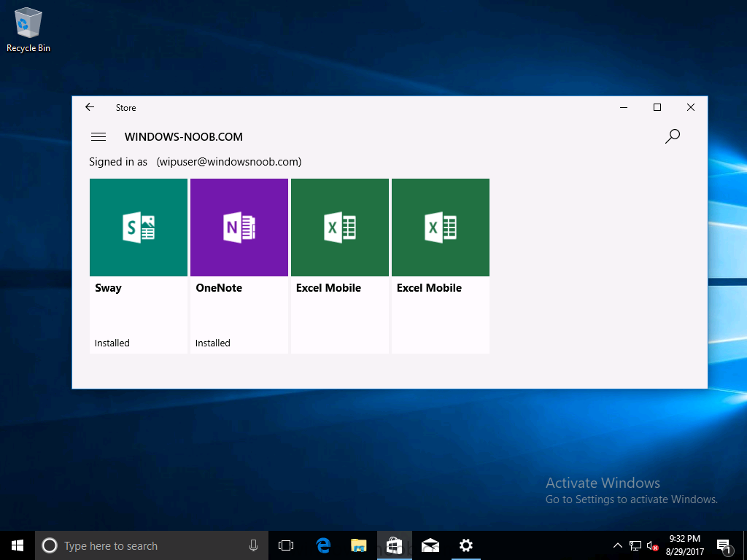This screenshot has height=560, width=747.
Task: Click the network icon in system tray
Action: tap(635, 545)
